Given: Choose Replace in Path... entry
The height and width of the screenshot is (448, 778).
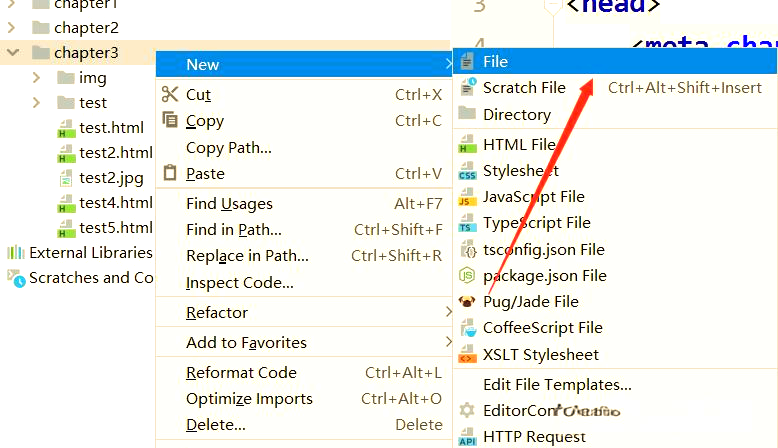Looking at the screenshot, I should (x=304, y=256).
